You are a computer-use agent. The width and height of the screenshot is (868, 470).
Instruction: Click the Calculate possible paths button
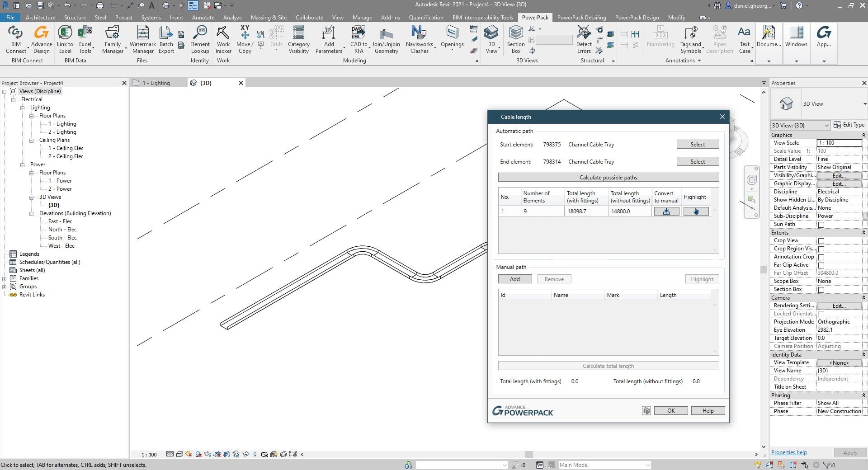608,177
